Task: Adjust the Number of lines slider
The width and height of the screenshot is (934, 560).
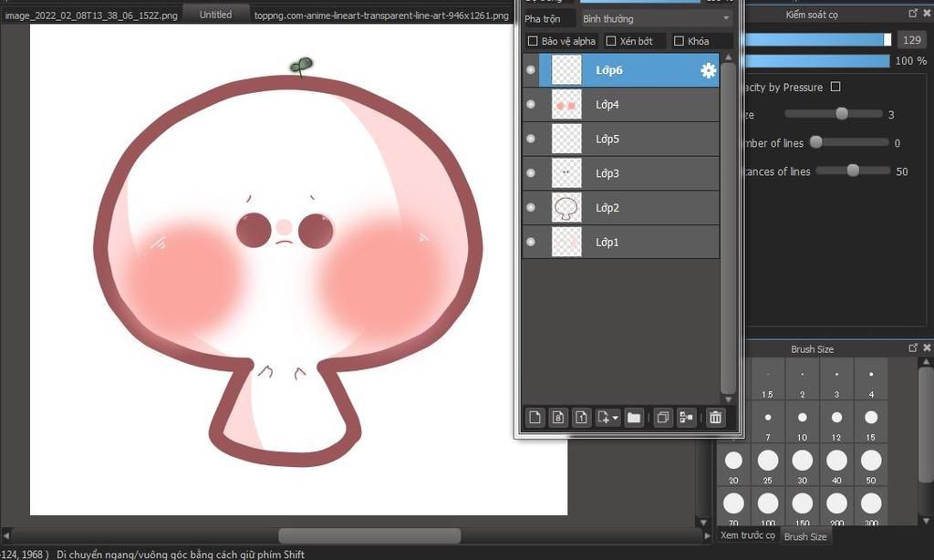Action: click(816, 142)
